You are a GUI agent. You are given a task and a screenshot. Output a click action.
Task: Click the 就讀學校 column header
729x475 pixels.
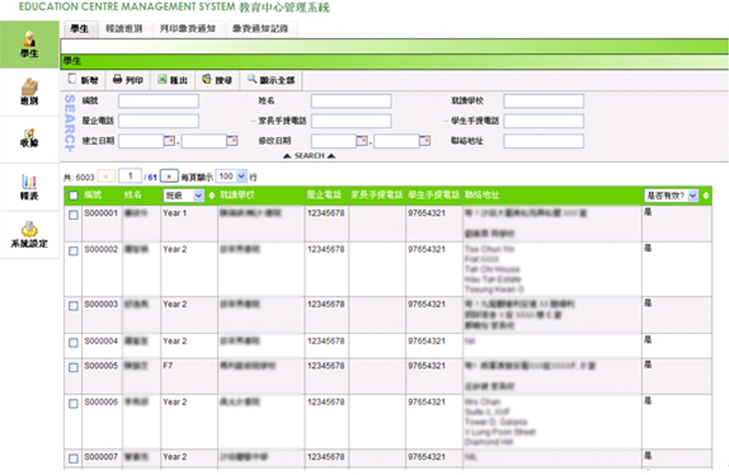[x=237, y=195]
